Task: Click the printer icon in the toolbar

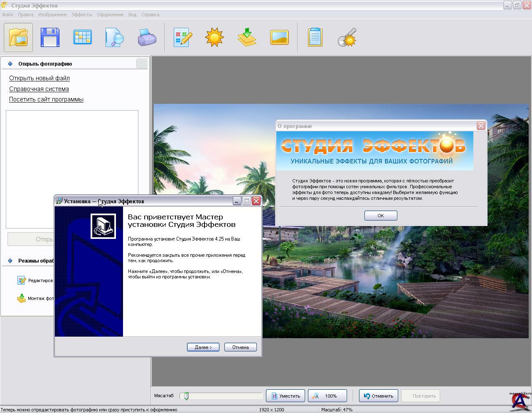Action: click(147, 37)
